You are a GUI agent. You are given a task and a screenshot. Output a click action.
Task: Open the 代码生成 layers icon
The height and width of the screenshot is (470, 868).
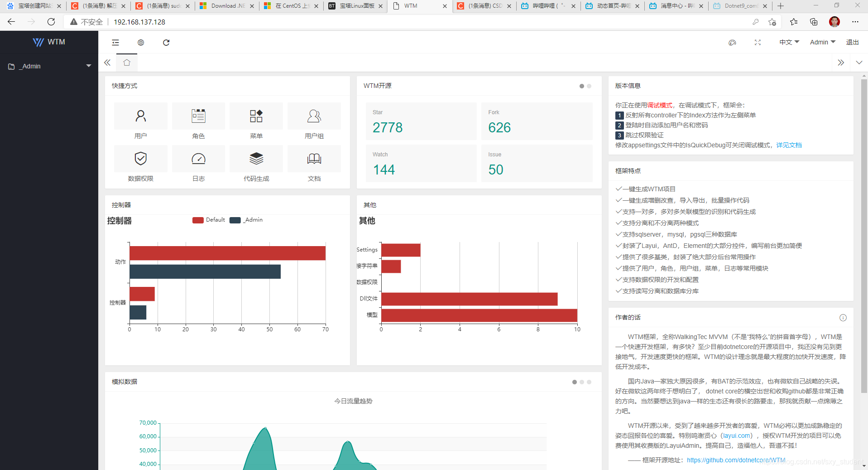(256, 159)
